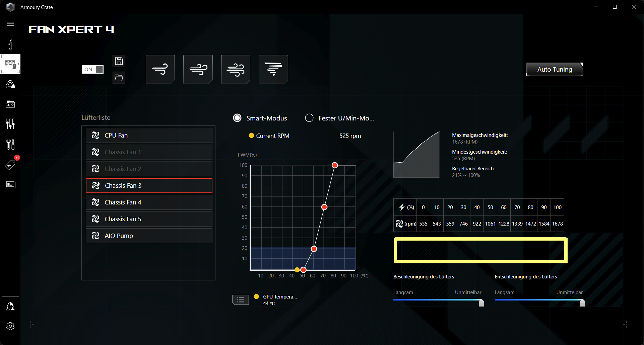This screenshot has width=644, height=345.
Task: Open the Game Library sidebar icon
Action: (x=10, y=104)
